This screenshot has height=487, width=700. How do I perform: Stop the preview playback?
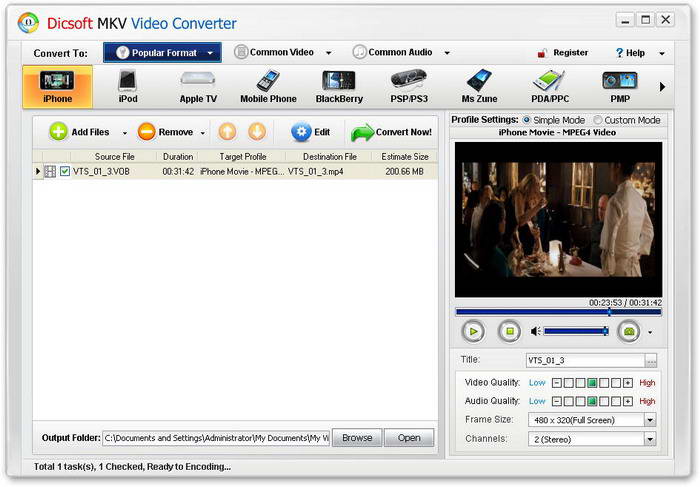point(509,332)
